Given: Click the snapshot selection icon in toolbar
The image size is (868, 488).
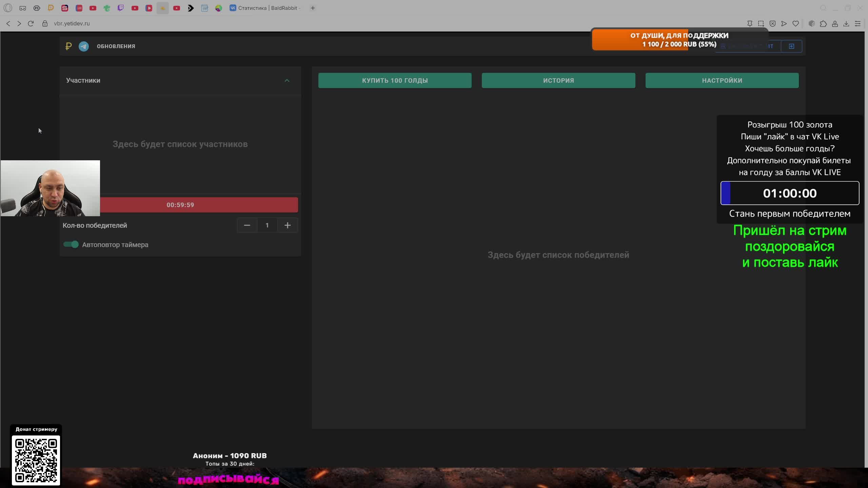Looking at the screenshot, I should coord(761,24).
